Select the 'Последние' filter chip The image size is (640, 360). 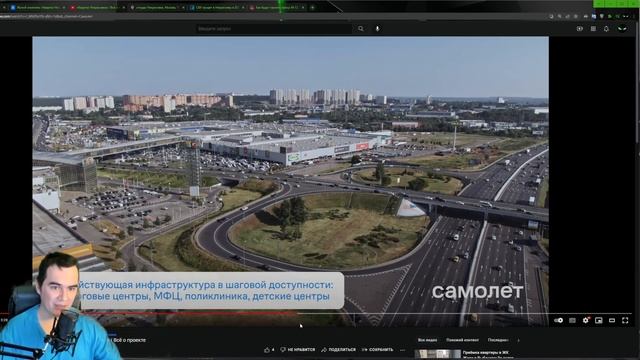(x=498, y=340)
